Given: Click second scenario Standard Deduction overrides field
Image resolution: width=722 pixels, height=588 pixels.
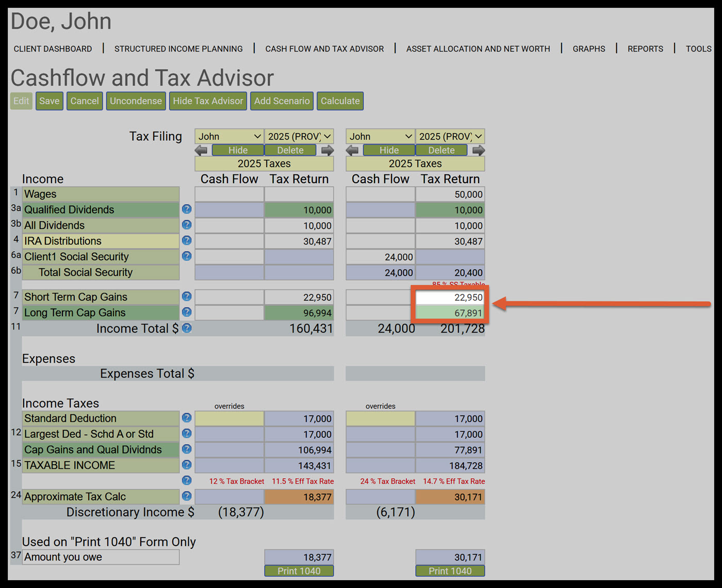Looking at the screenshot, I should pyautogui.click(x=381, y=418).
